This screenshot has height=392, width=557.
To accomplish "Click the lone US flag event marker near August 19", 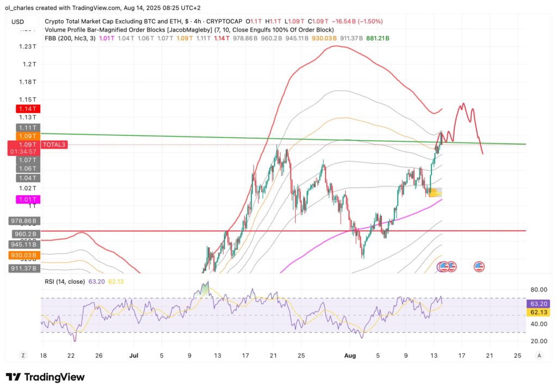I will click(478, 266).
